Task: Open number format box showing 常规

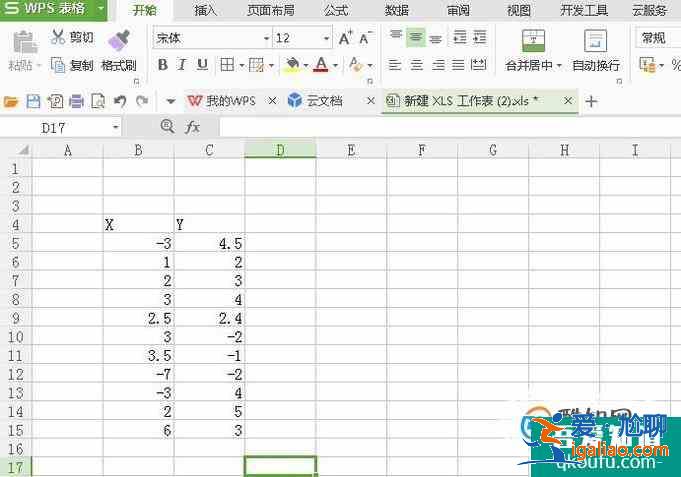Action: point(658,38)
